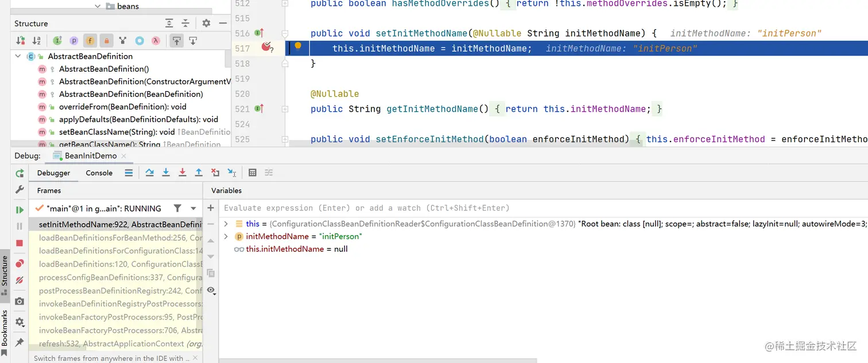Expand all nodes in Structure panel
This screenshot has width=868, height=363.
[x=169, y=24]
